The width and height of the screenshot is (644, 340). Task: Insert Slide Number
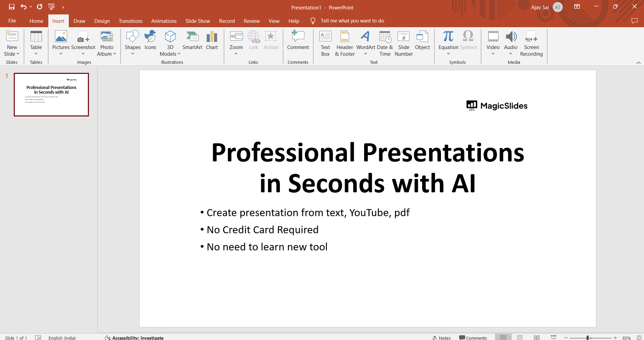pyautogui.click(x=403, y=44)
